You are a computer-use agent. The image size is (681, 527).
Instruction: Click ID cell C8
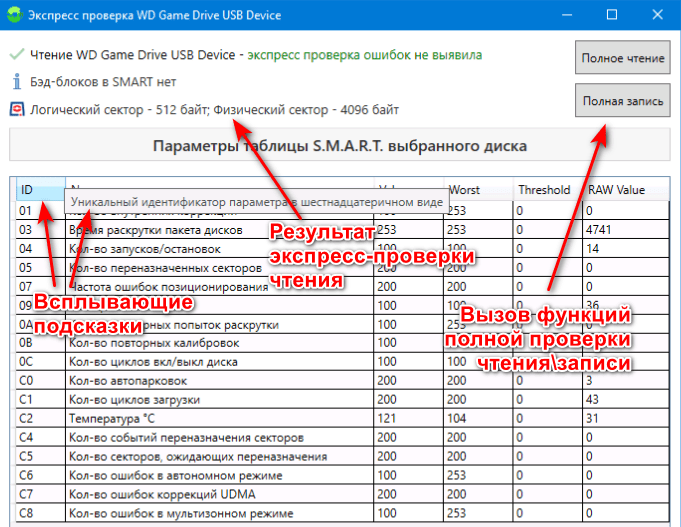[x=41, y=513]
